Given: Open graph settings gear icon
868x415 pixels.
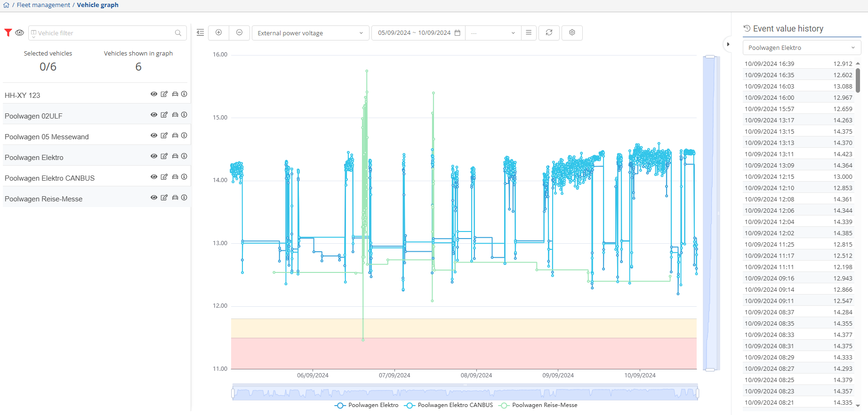Looking at the screenshot, I should [x=572, y=32].
